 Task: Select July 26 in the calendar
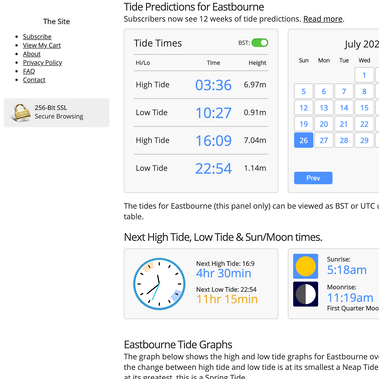[303, 140]
